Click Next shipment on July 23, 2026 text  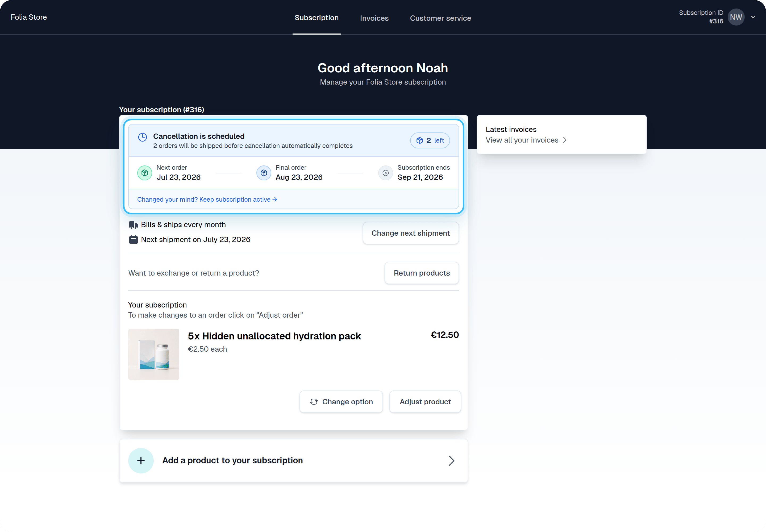click(x=195, y=239)
